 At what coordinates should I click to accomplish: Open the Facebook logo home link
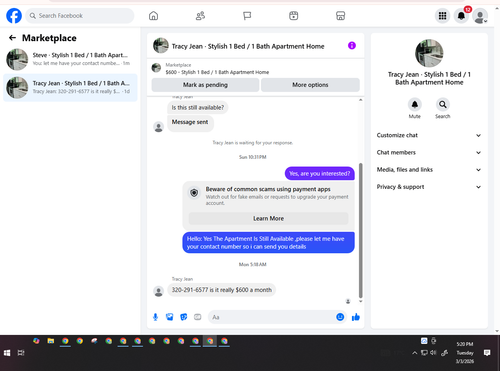point(14,16)
